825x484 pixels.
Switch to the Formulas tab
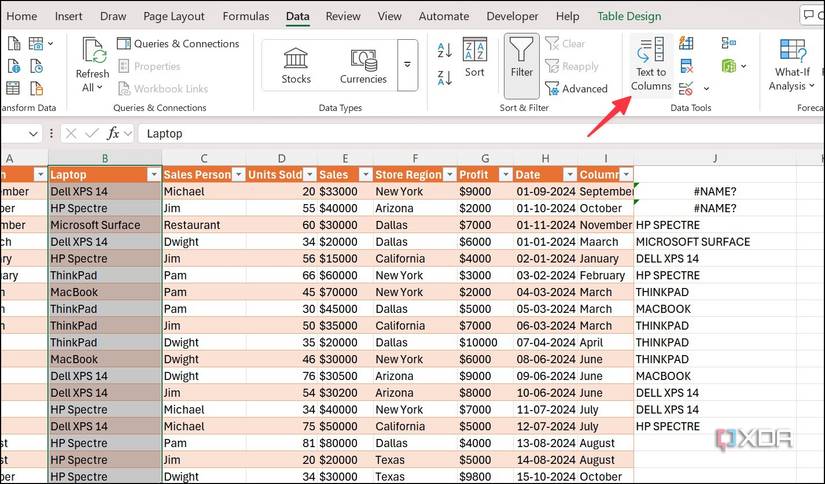point(246,16)
